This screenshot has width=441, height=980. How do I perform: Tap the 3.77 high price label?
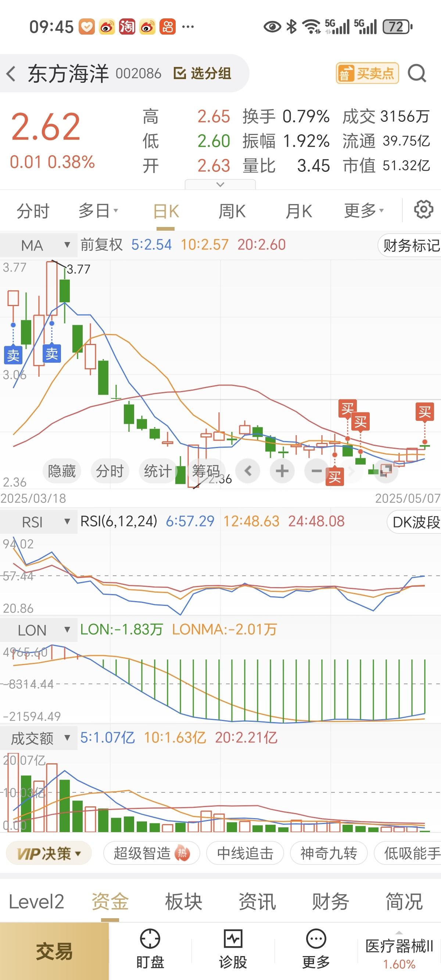pos(79,269)
